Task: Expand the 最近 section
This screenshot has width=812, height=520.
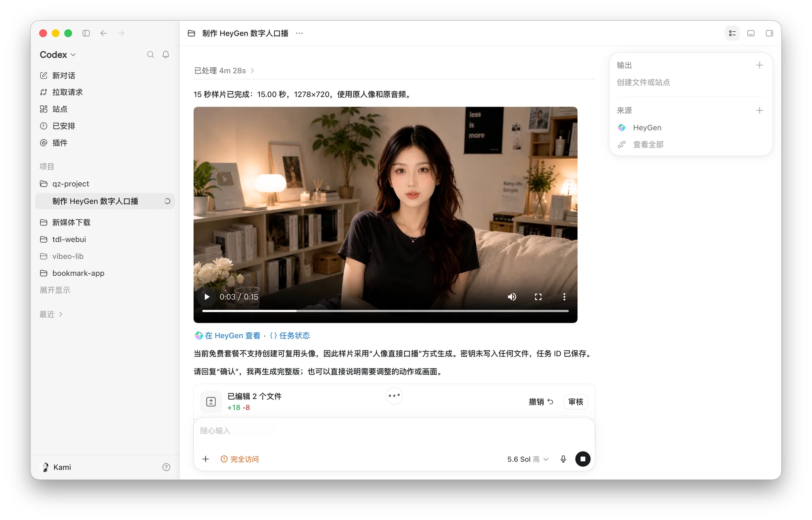Action: click(x=51, y=314)
